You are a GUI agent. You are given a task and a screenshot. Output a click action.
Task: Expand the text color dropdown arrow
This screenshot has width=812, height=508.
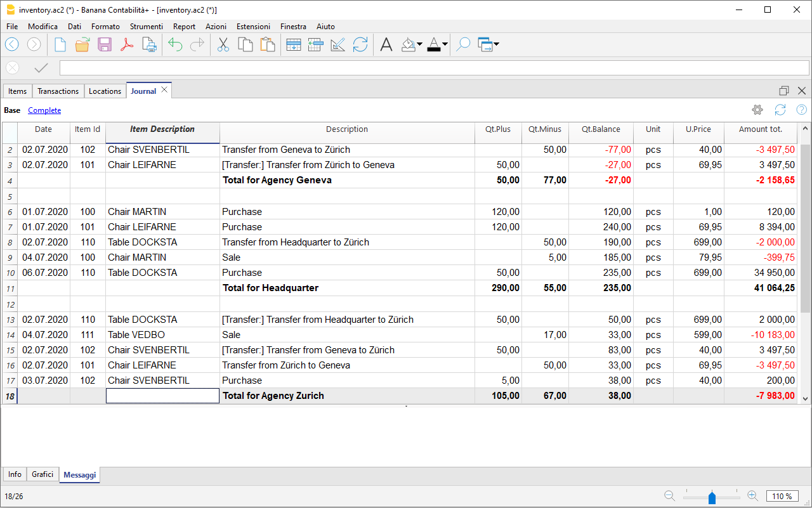pyautogui.click(x=445, y=44)
